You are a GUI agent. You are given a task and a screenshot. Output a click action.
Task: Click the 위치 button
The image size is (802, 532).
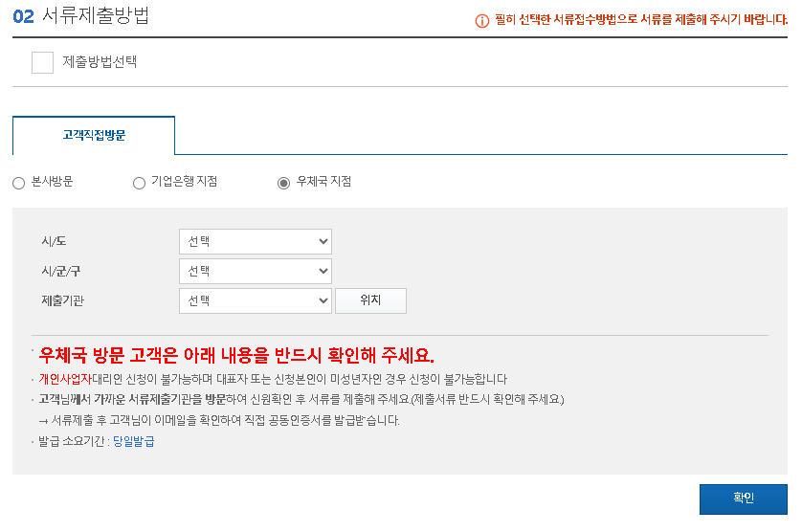pos(370,300)
